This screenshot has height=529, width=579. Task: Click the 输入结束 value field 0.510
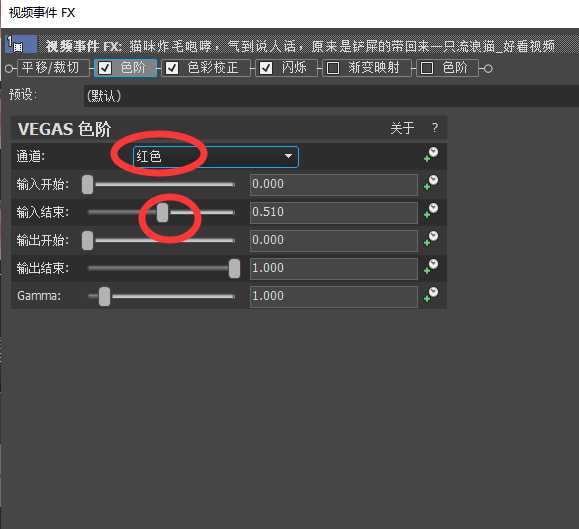point(334,212)
